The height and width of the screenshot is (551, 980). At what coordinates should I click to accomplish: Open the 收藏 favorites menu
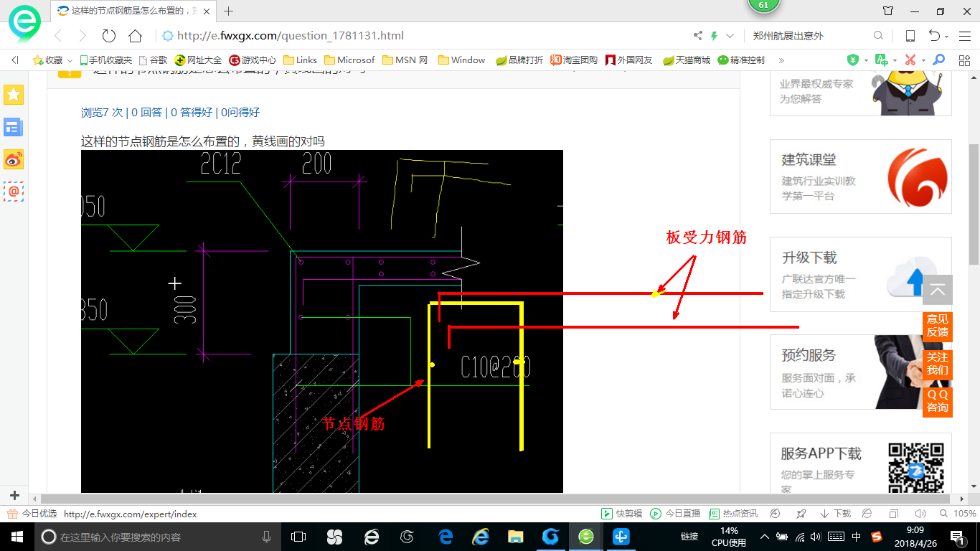52,60
